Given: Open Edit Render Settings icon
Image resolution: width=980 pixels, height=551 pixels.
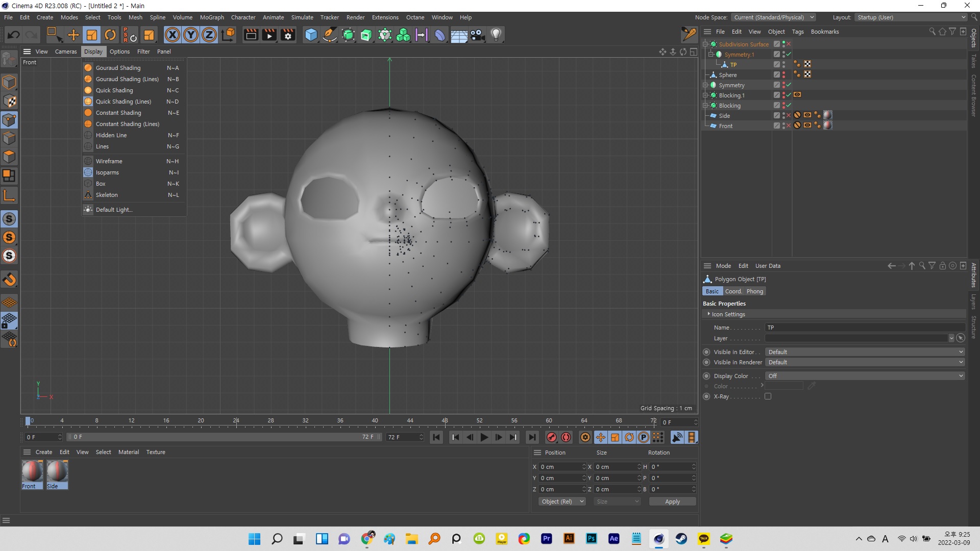Looking at the screenshot, I should [288, 35].
